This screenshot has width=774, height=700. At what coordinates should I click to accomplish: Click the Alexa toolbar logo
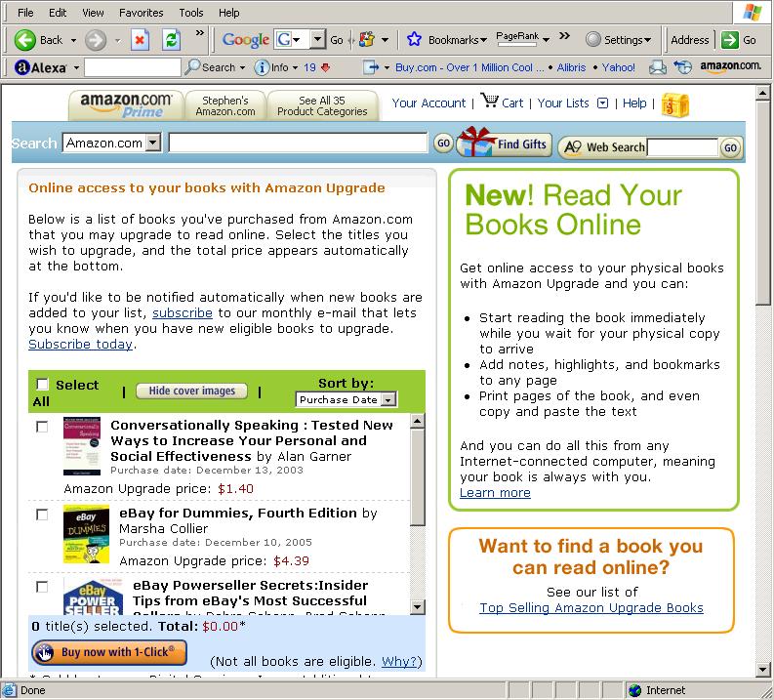tap(40, 67)
